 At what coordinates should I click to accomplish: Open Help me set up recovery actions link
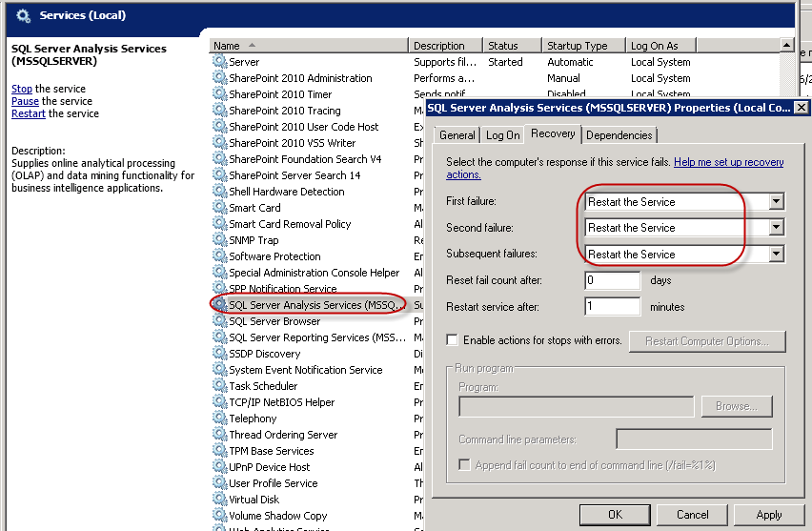pyautogui.click(x=728, y=162)
